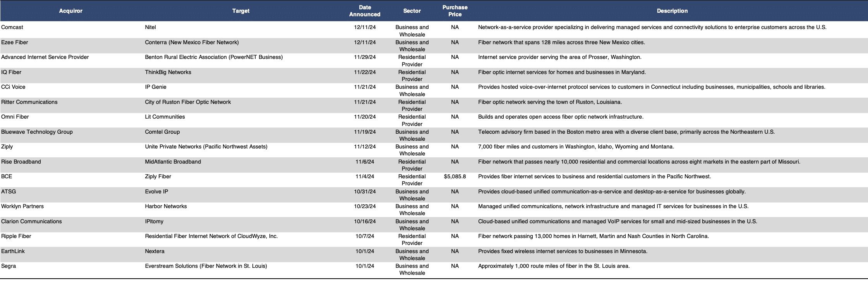Click the Purchase Price column header
868x281 pixels.
pyautogui.click(x=455, y=11)
